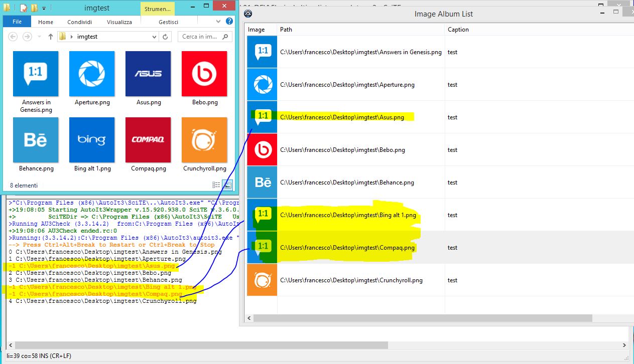Select the 'imgtest\Crunchyroll.png' path in album list
Image resolution: width=634 pixels, height=364 pixels.
(351, 280)
